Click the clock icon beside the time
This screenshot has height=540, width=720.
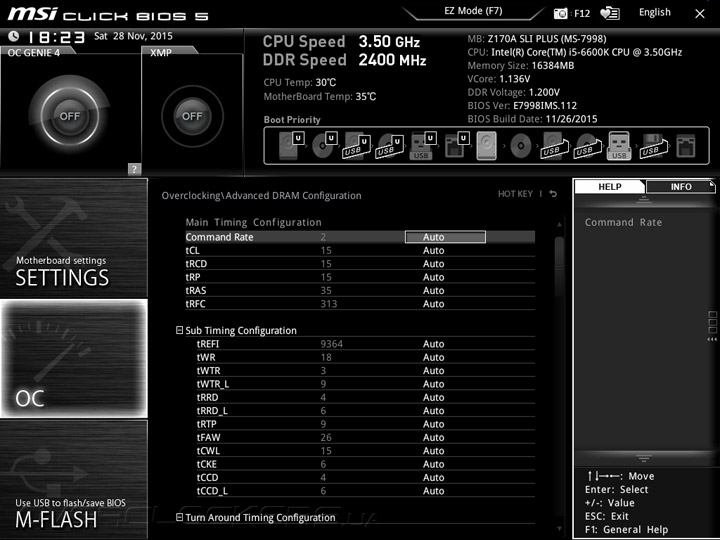click(x=14, y=36)
